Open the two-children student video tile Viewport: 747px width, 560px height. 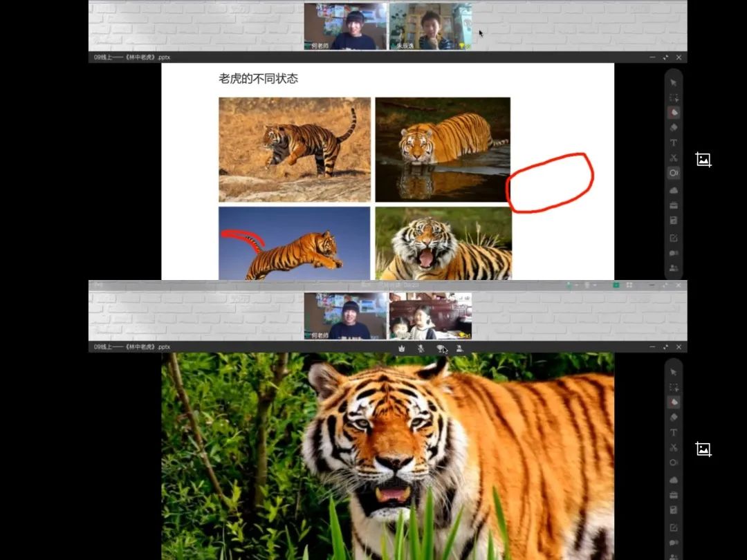point(431,316)
